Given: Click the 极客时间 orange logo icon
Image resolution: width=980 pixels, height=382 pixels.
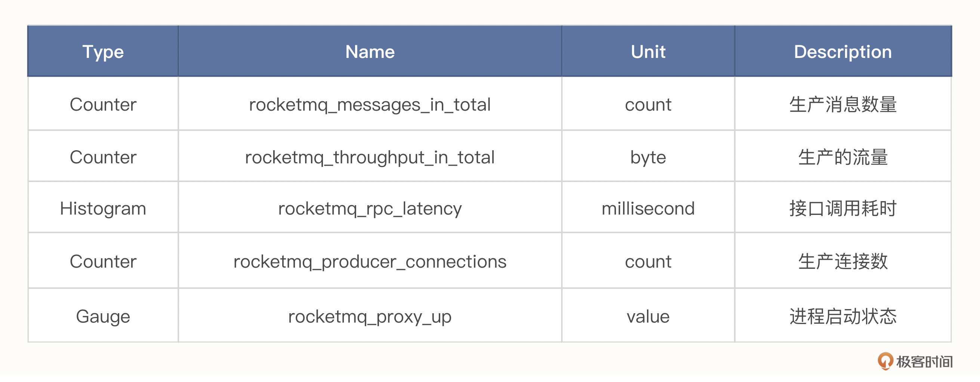Looking at the screenshot, I should coord(885,361).
